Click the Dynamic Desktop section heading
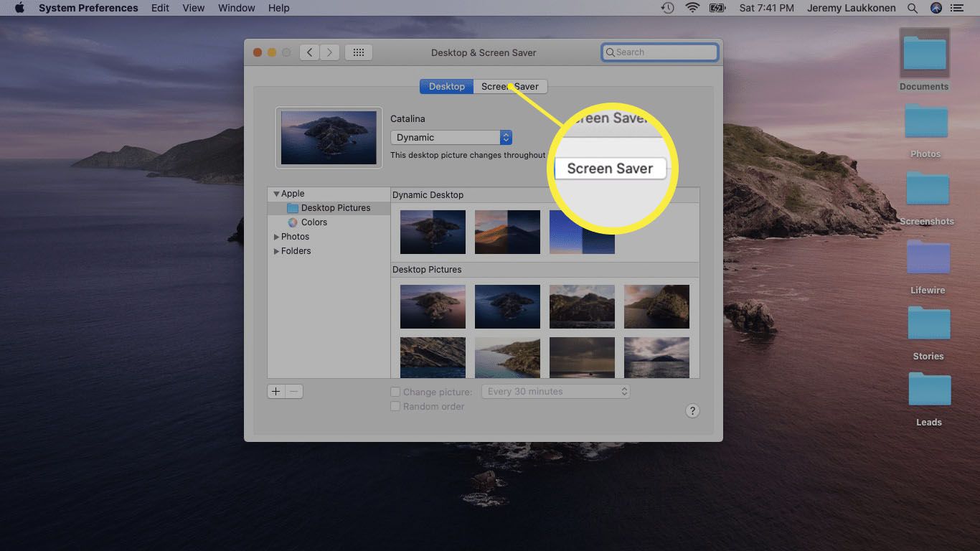The width and height of the screenshot is (980, 551). click(x=428, y=195)
